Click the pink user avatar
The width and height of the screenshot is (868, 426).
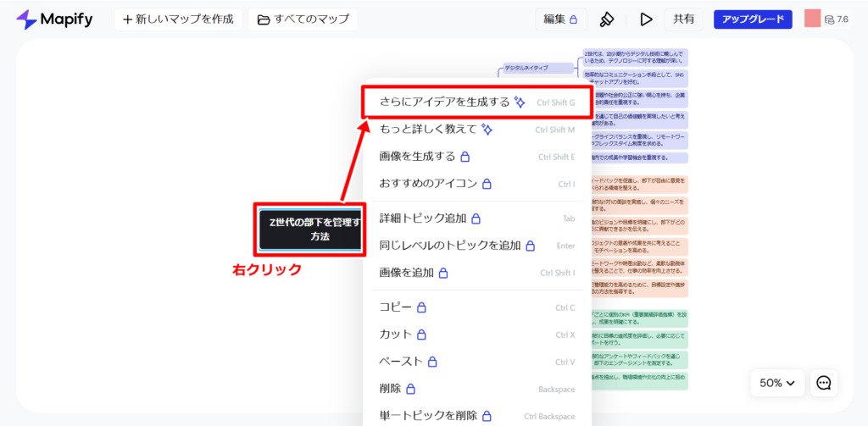(812, 19)
